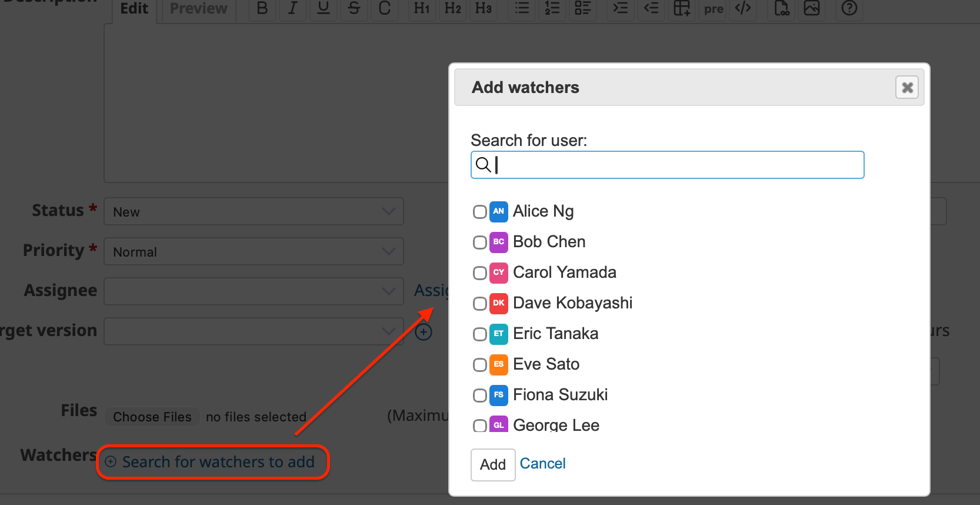Click the plus icon beside Target version

pos(424,332)
